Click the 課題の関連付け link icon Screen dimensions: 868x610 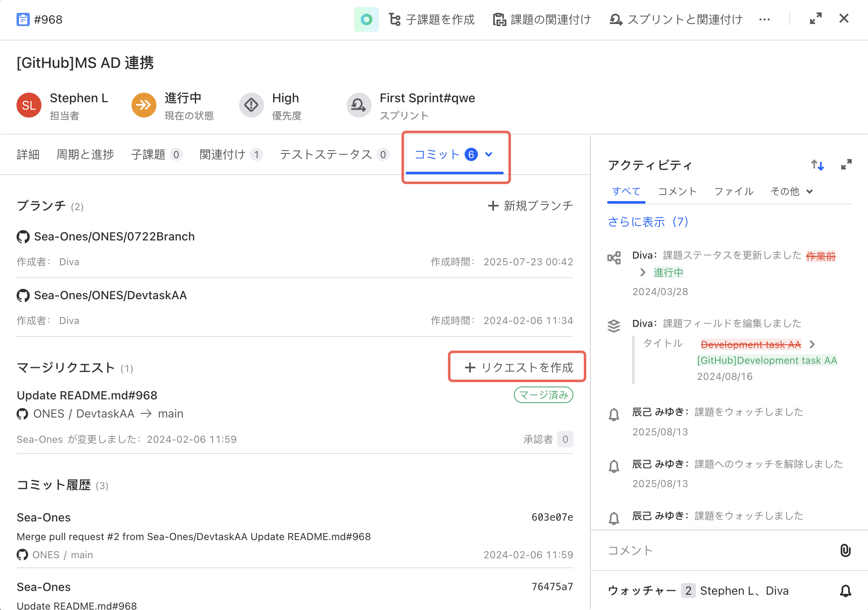(499, 19)
